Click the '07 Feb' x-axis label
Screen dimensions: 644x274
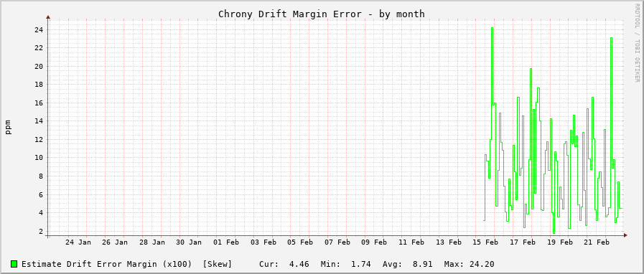tap(337, 242)
